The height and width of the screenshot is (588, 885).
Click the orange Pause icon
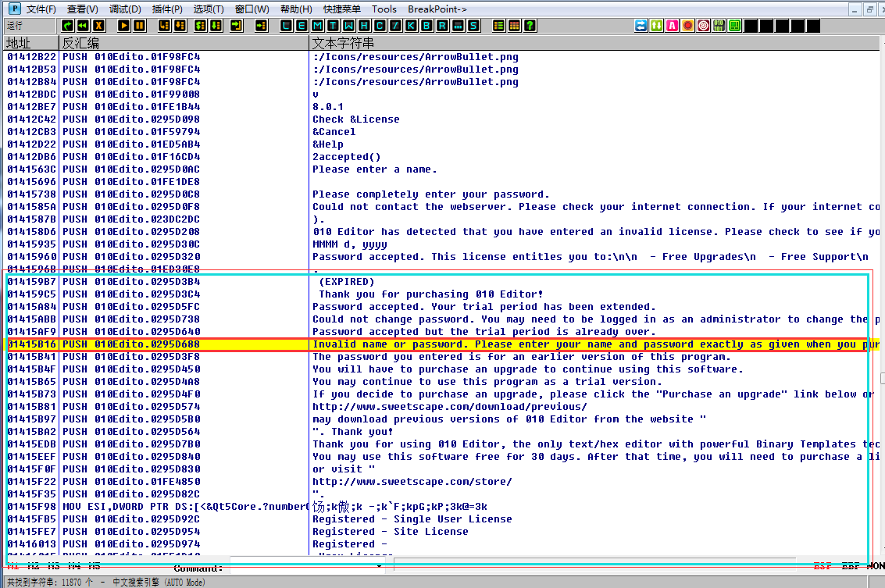[139, 26]
